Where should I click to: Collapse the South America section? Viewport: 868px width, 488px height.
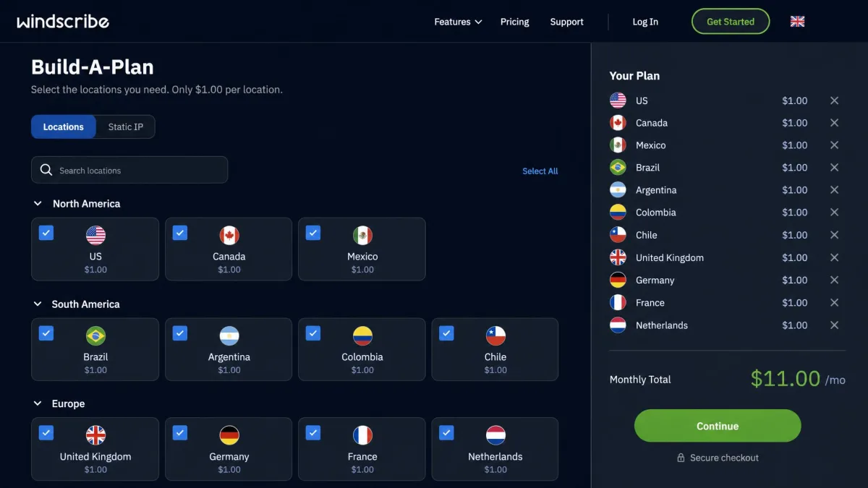click(38, 304)
